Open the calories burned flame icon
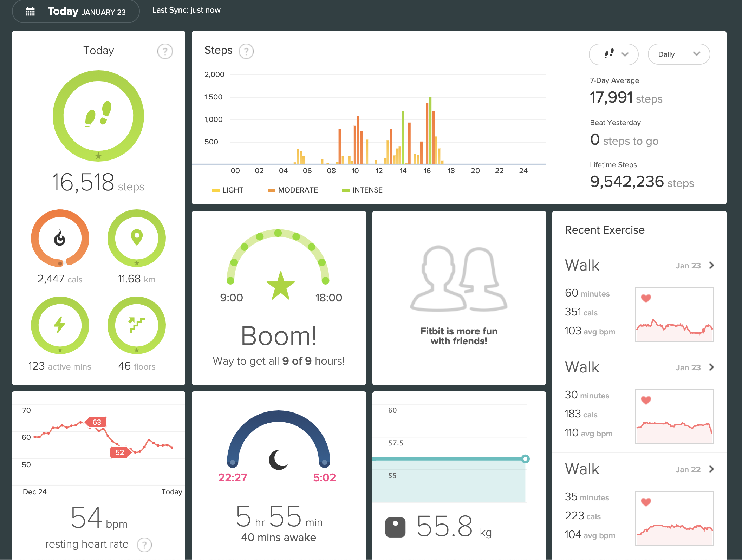 point(60,238)
